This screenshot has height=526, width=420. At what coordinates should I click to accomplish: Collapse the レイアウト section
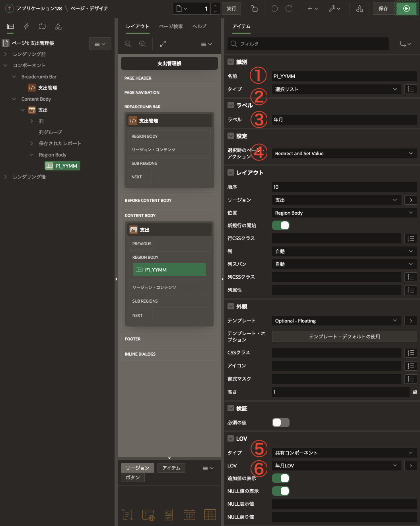pos(231,172)
